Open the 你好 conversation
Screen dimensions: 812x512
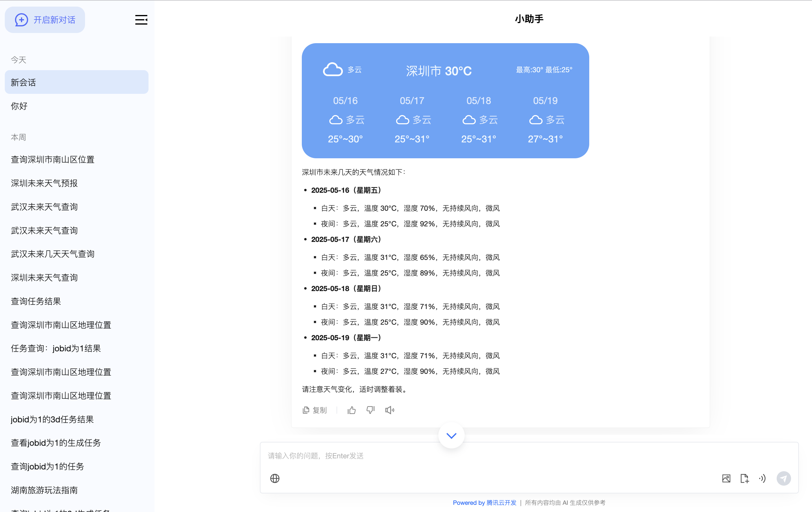pyautogui.click(x=19, y=106)
